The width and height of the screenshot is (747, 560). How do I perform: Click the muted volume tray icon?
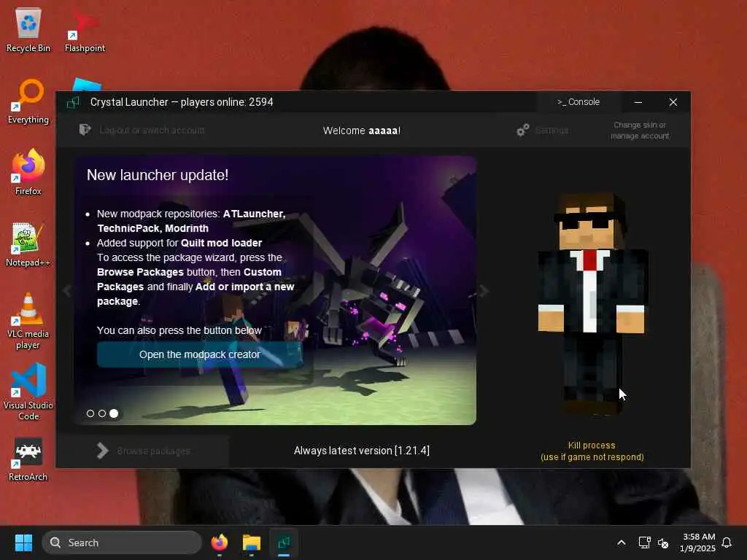[x=662, y=542]
